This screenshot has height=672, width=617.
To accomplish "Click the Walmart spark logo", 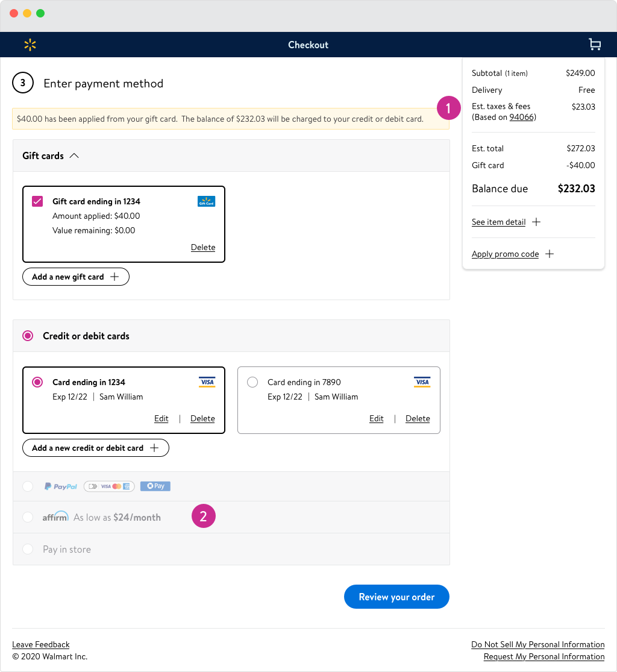I will (30, 45).
